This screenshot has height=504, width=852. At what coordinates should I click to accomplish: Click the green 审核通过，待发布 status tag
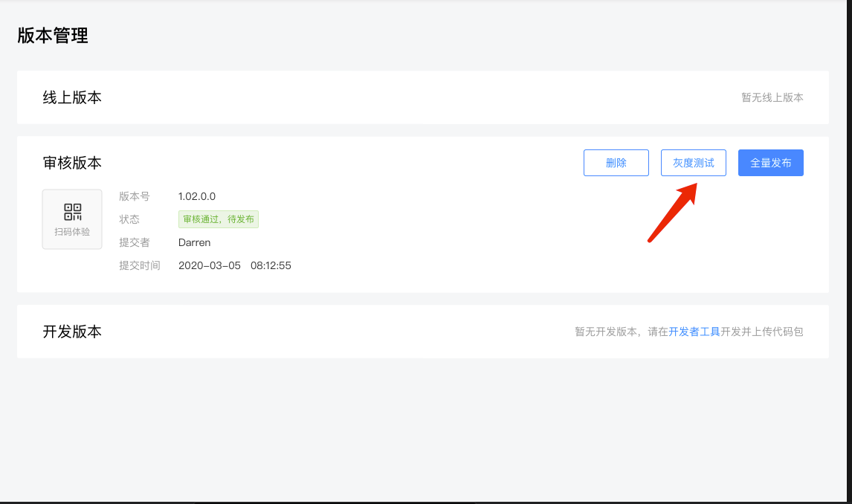pos(219,219)
